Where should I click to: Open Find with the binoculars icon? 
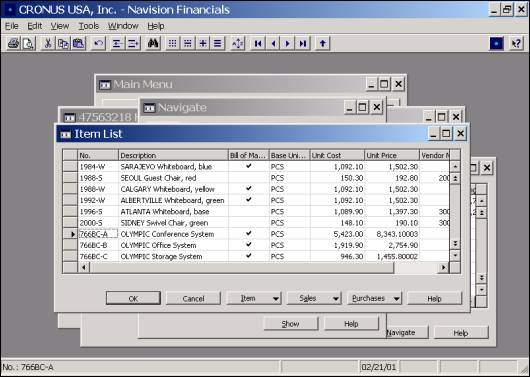point(153,43)
